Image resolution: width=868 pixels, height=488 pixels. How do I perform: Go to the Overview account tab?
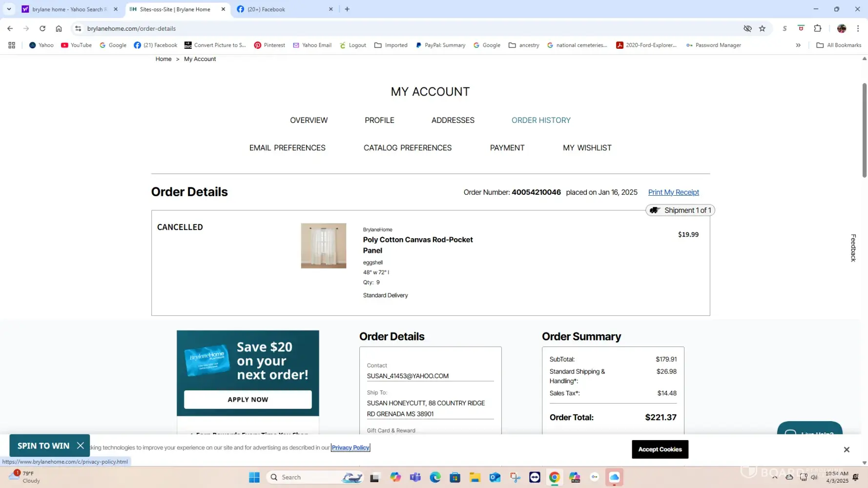pyautogui.click(x=309, y=120)
